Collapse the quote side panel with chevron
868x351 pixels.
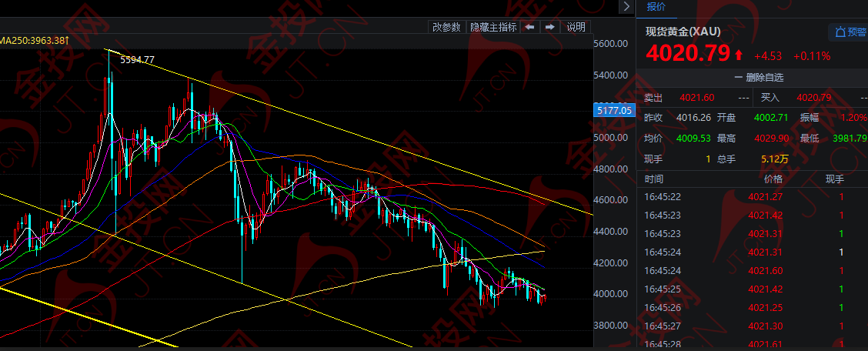626,7
